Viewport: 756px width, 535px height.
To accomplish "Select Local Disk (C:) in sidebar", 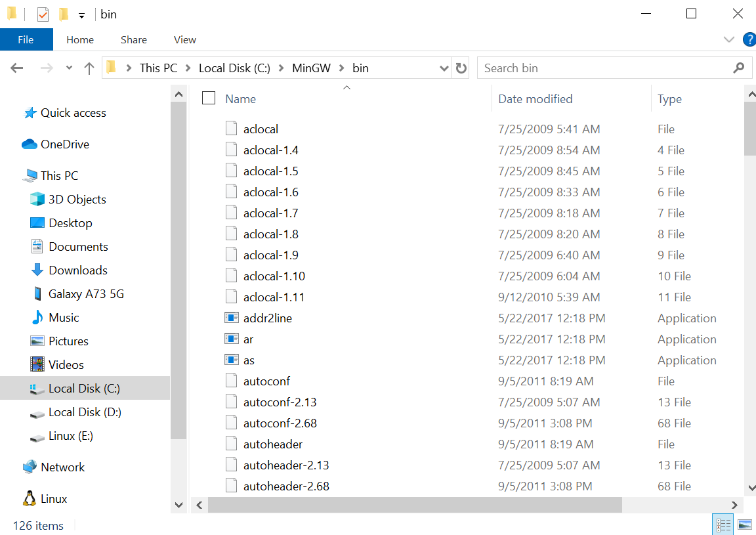I will point(84,389).
